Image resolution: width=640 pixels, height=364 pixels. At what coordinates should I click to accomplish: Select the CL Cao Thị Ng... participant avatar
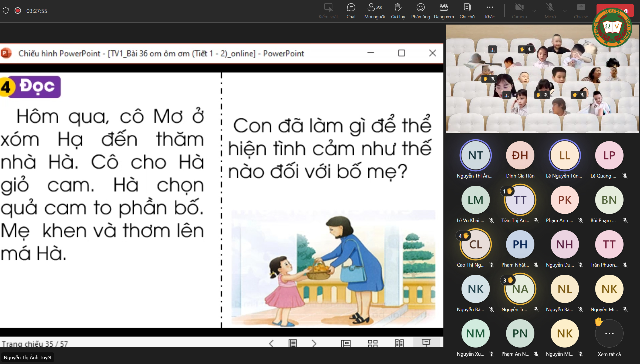[475, 244]
